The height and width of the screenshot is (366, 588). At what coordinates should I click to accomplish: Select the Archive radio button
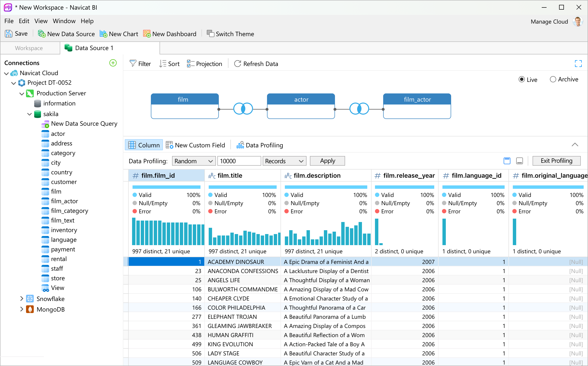click(x=553, y=79)
